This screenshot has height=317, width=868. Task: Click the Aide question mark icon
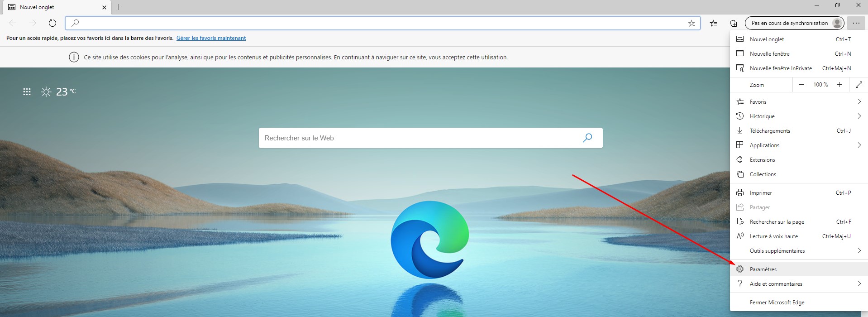(x=740, y=283)
